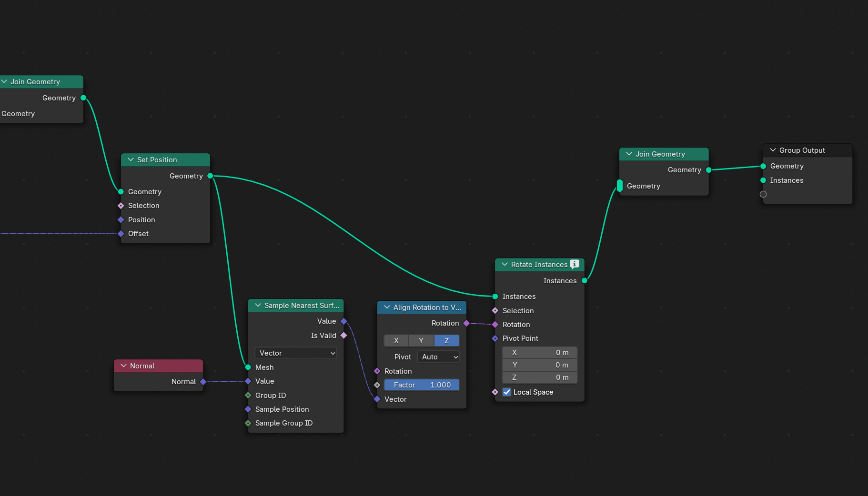This screenshot has width=868, height=496.
Task: Click Rotate Instances' Pivot Point socket
Action: coord(495,338)
